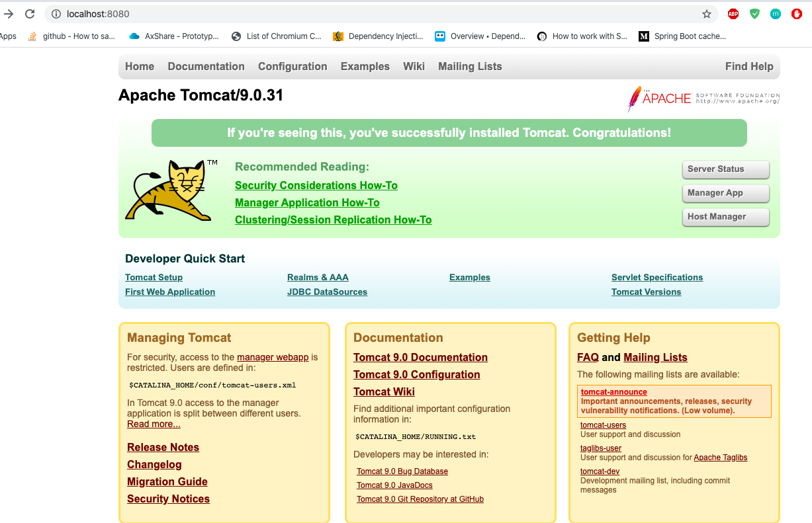This screenshot has width=812, height=523.
Task: Open the List of Chromium bookmark
Action: [x=277, y=36]
